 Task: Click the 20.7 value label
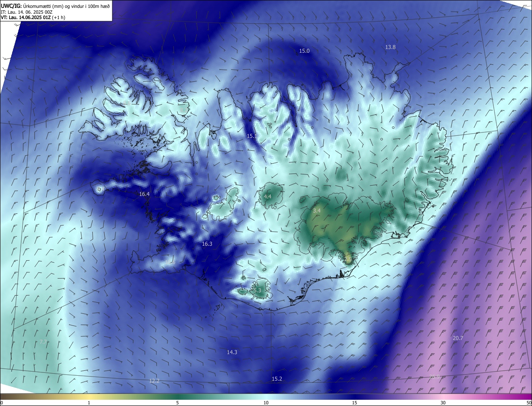coord(458,338)
